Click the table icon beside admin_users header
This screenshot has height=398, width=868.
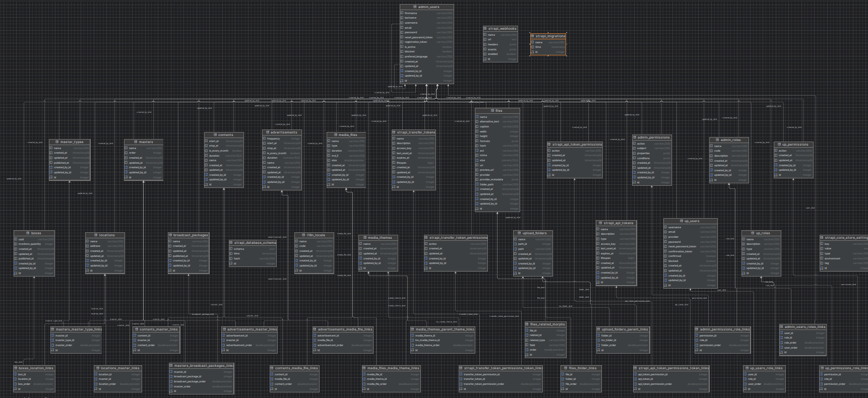pyautogui.click(x=415, y=7)
